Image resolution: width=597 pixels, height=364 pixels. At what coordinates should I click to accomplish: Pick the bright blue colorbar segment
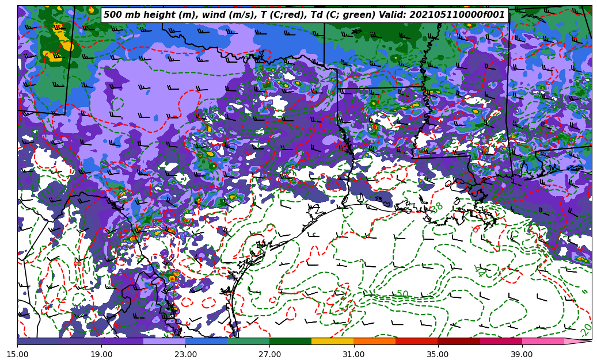(x=206, y=341)
